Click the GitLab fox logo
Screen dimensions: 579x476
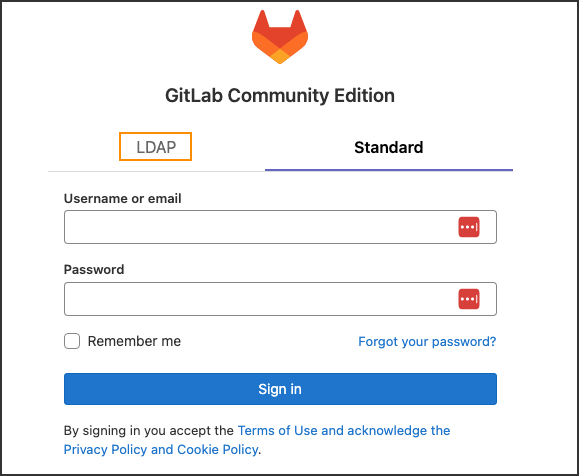click(280, 37)
